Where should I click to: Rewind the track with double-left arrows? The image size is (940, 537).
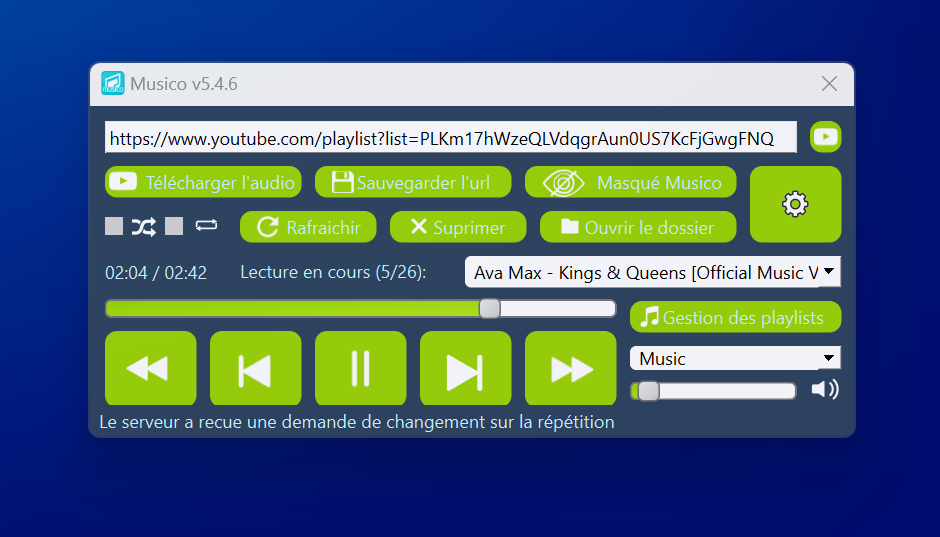point(150,369)
